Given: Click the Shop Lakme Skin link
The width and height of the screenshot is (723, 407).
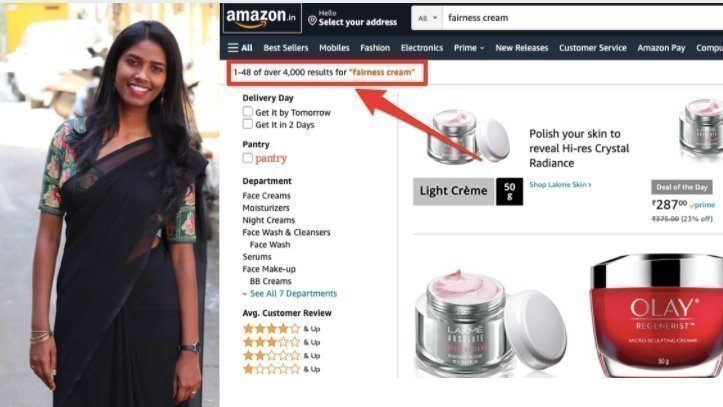Looking at the screenshot, I should tap(560, 184).
